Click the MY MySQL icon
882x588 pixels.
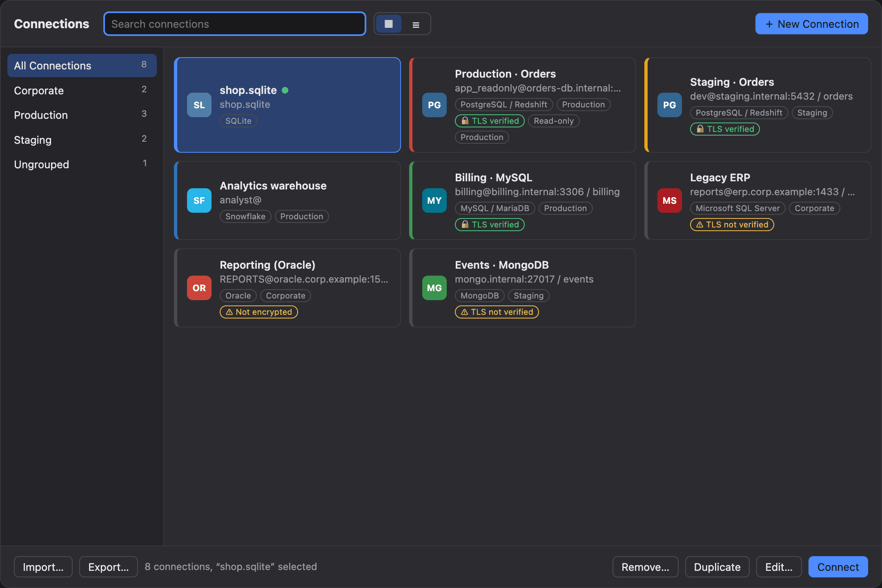coord(434,200)
